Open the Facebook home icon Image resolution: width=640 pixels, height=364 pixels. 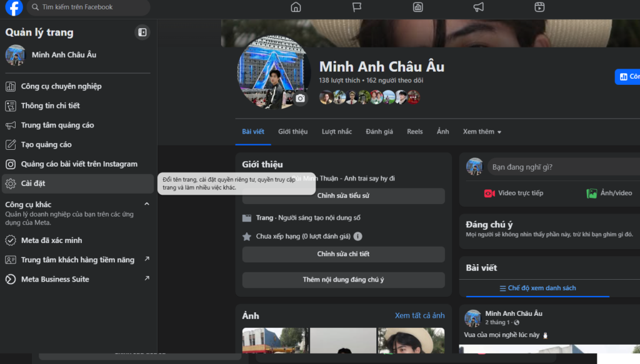[x=295, y=7]
